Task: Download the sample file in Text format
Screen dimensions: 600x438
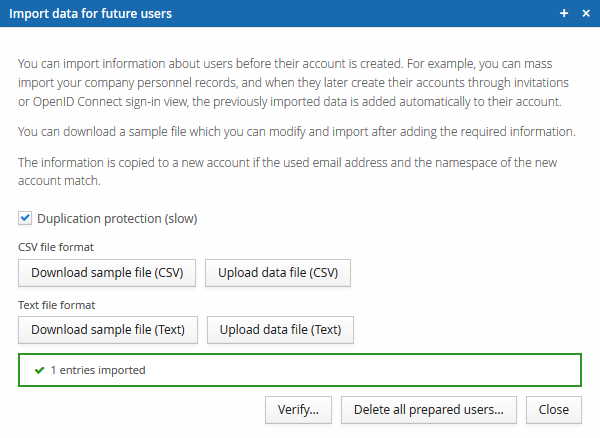Action: [108, 329]
